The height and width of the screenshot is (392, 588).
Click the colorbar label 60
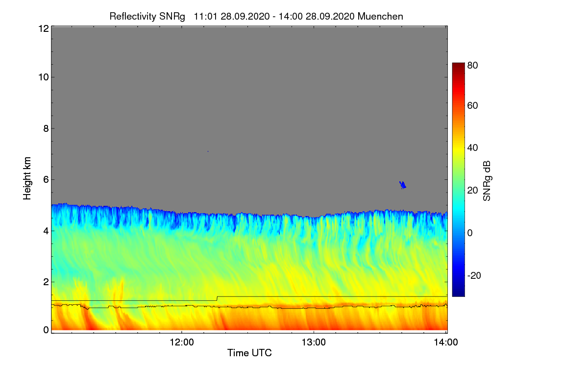472,105
